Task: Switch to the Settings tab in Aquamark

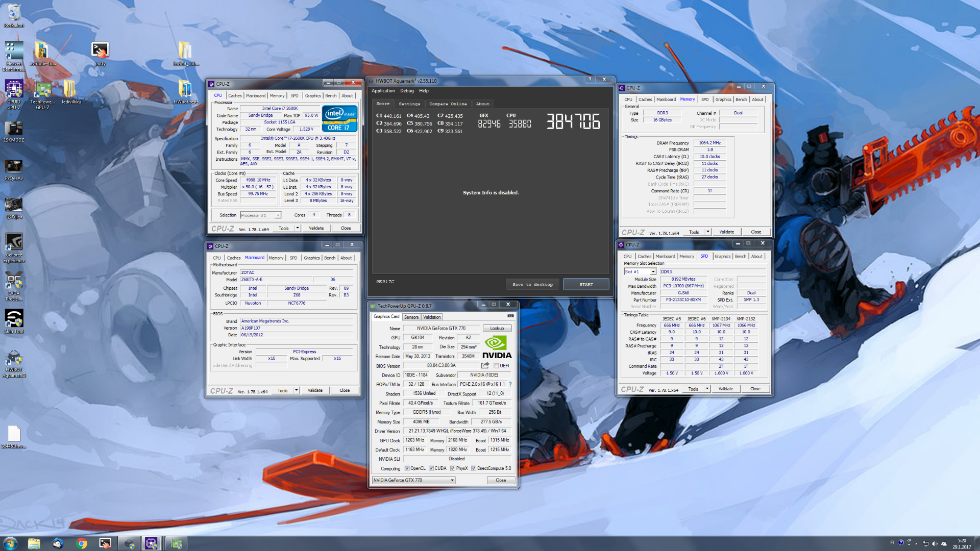Action: point(409,104)
